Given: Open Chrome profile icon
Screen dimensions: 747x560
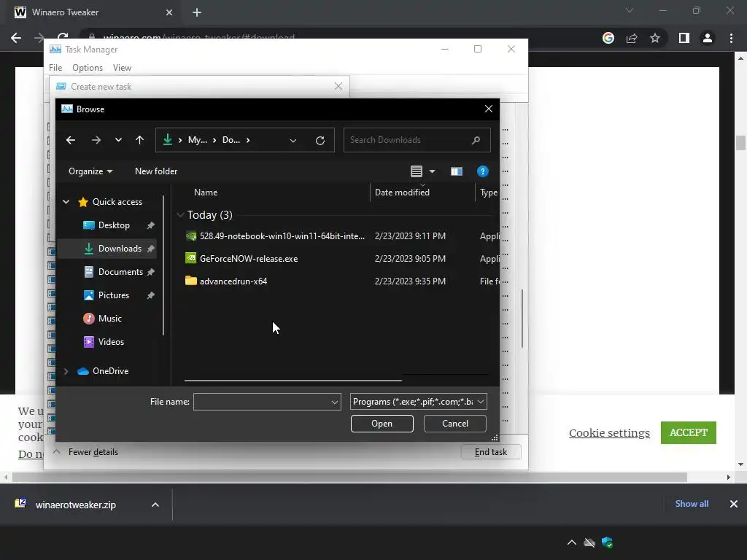Looking at the screenshot, I should 708,38.
